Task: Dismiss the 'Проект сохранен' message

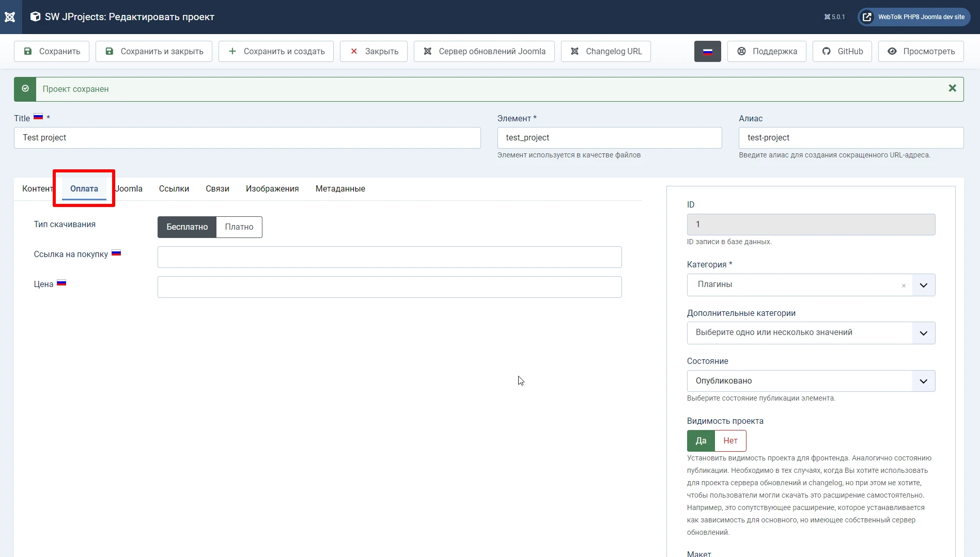Action: [952, 88]
